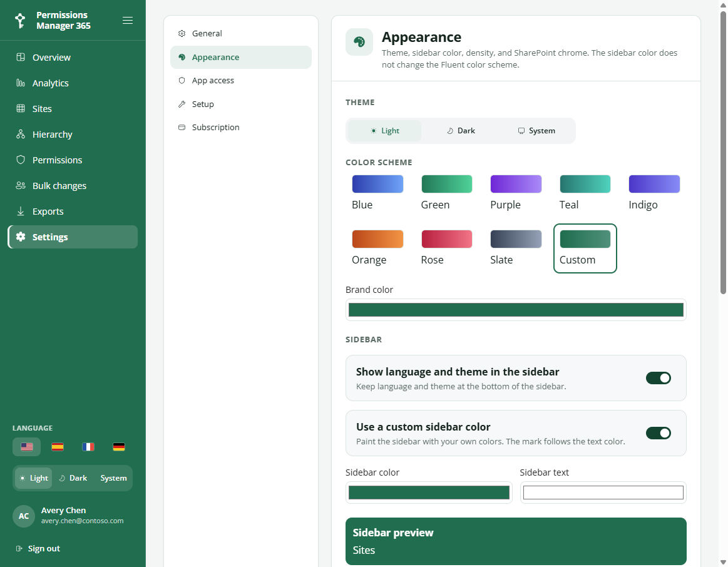
Task: Click the App access shield icon
Action: [182, 80]
